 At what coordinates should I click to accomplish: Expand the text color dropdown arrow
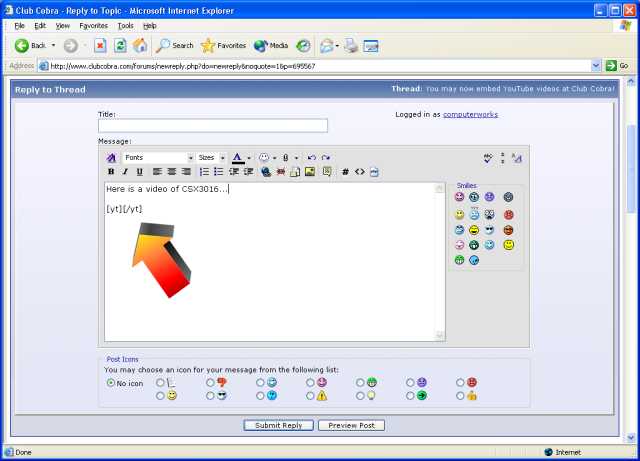click(x=249, y=158)
